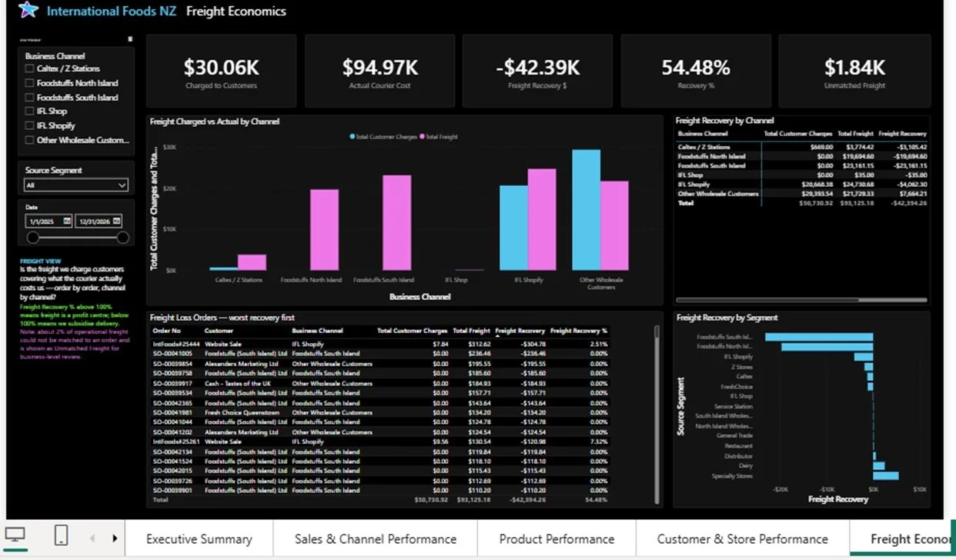The width and height of the screenshot is (956, 560).
Task: Click the eraser icon above Business Channel slicer
Action: click(130, 38)
